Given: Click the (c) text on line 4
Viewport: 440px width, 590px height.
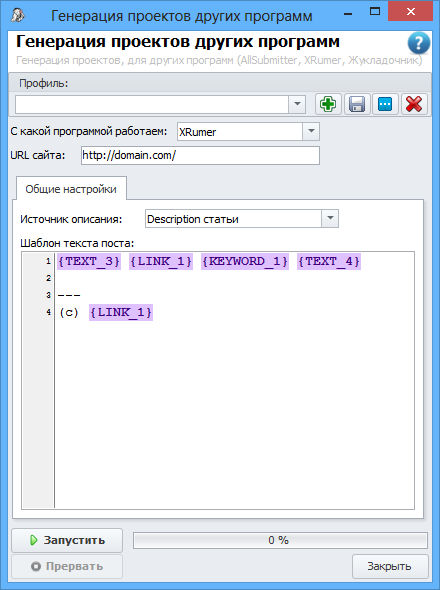Looking at the screenshot, I should (69, 312).
